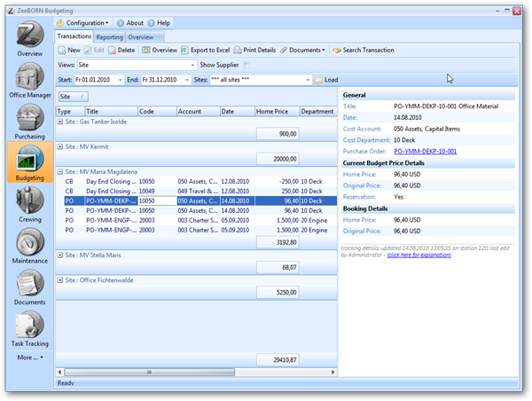Open the Configuration menu
This screenshot has width=532, height=401.
(x=82, y=22)
